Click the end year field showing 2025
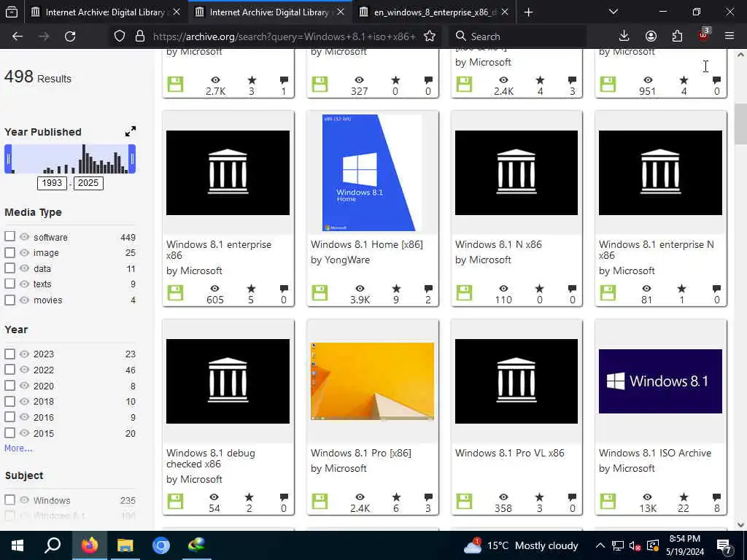 pyautogui.click(x=88, y=183)
